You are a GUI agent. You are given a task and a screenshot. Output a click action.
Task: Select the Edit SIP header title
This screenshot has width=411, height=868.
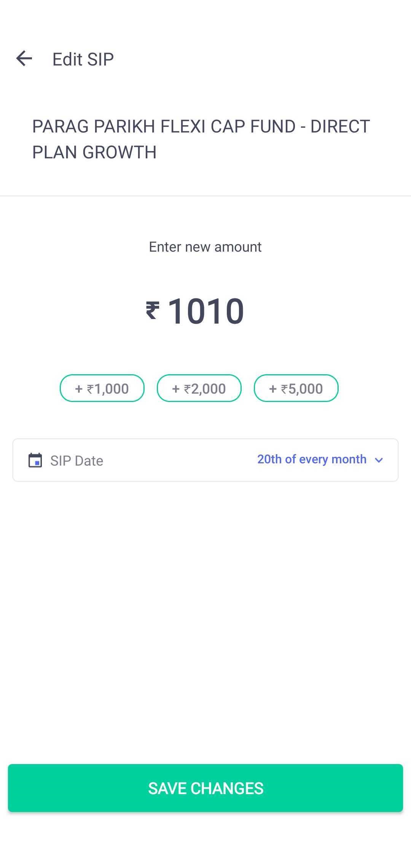[82, 58]
